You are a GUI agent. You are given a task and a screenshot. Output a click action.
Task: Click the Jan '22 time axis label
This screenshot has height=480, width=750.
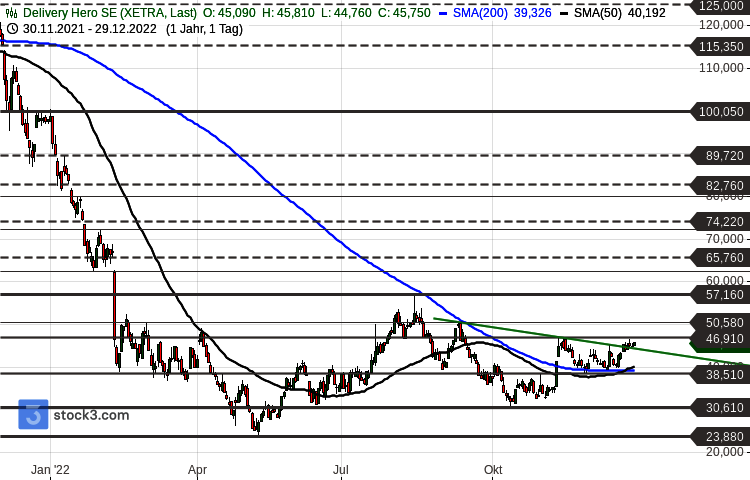tap(50, 470)
